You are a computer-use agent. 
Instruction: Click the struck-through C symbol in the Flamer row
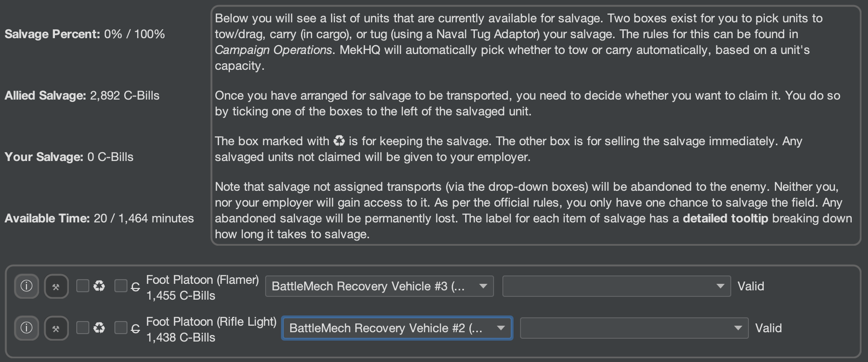pos(135,287)
